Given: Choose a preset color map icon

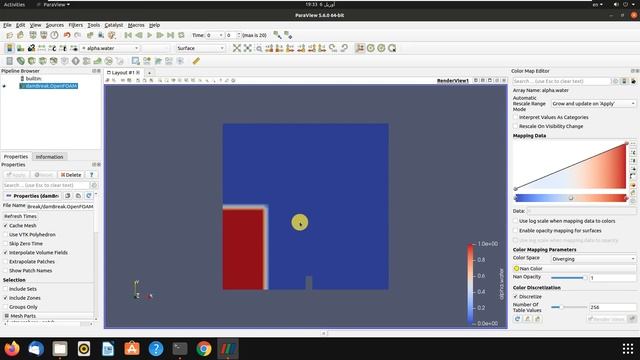Looking at the screenshot, I should [x=633, y=185].
